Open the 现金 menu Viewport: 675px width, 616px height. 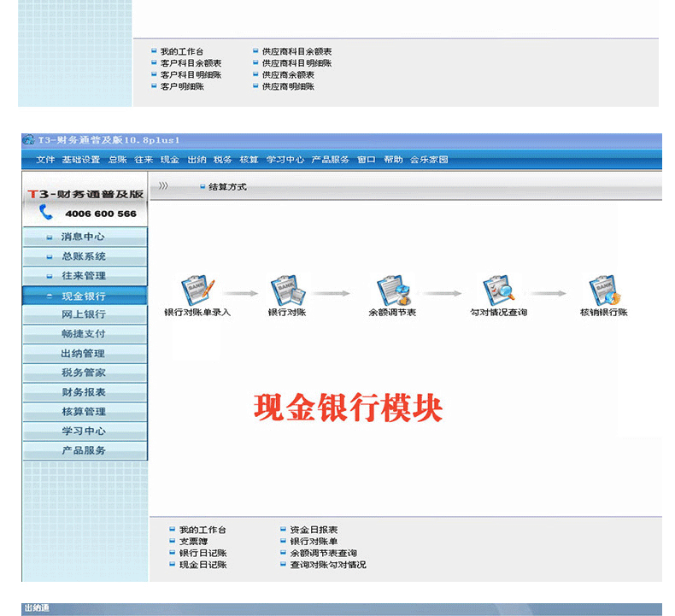(170, 160)
